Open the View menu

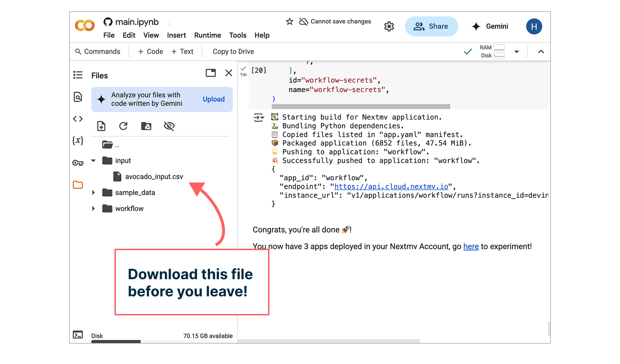[x=151, y=35]
